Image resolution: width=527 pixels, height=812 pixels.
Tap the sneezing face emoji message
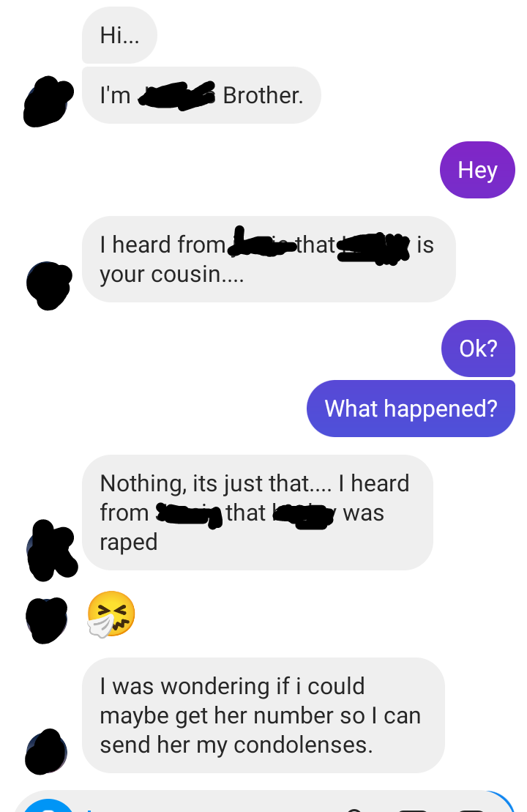point(111,614)
